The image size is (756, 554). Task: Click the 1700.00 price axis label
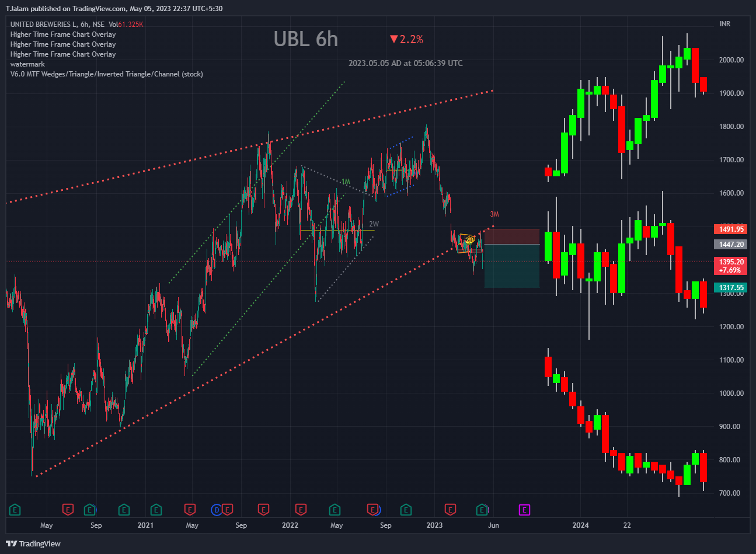(x=731, y=160)
